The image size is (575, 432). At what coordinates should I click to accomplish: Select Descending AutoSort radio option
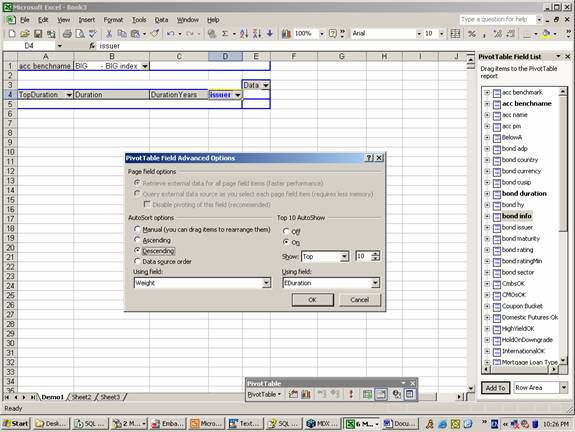[137, 250]
